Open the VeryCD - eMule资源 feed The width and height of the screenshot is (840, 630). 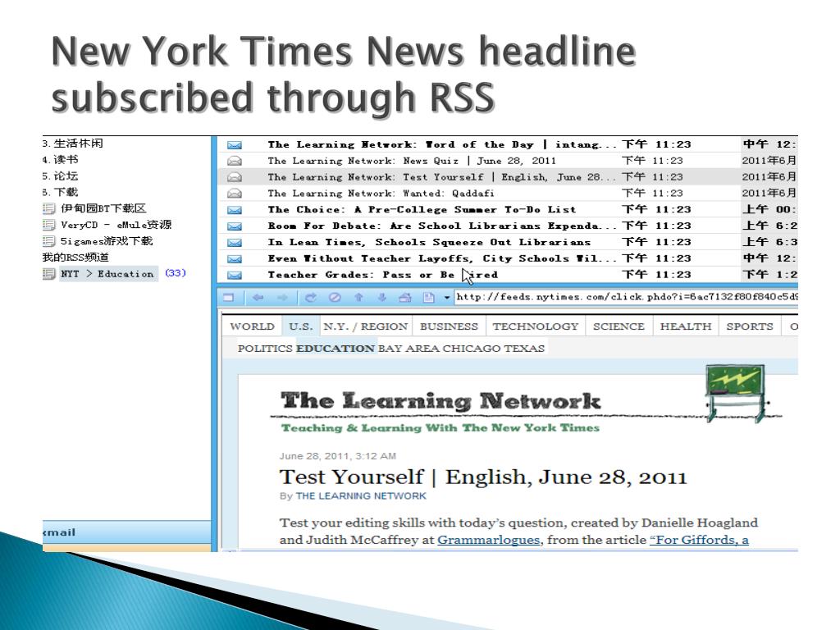[116, 225]
